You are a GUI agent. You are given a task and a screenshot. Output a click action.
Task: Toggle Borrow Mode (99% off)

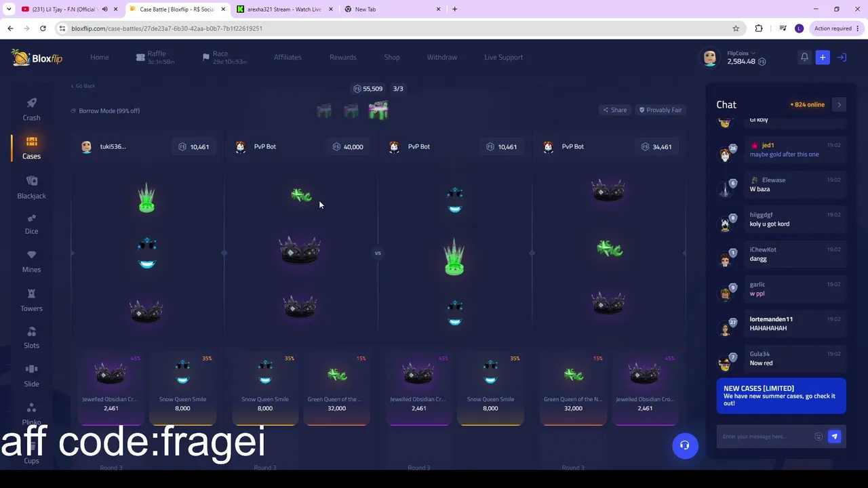[105, 110]
